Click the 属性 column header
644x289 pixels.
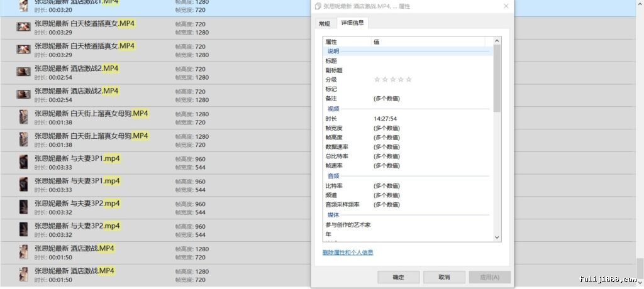click(x=347, y=42)
